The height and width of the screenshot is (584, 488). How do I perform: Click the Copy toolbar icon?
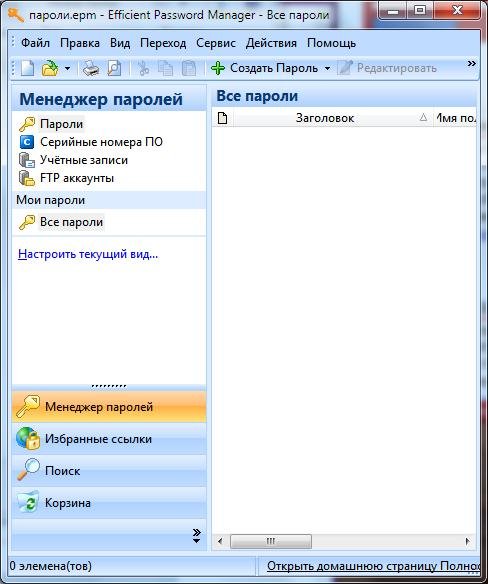[166, 69]
